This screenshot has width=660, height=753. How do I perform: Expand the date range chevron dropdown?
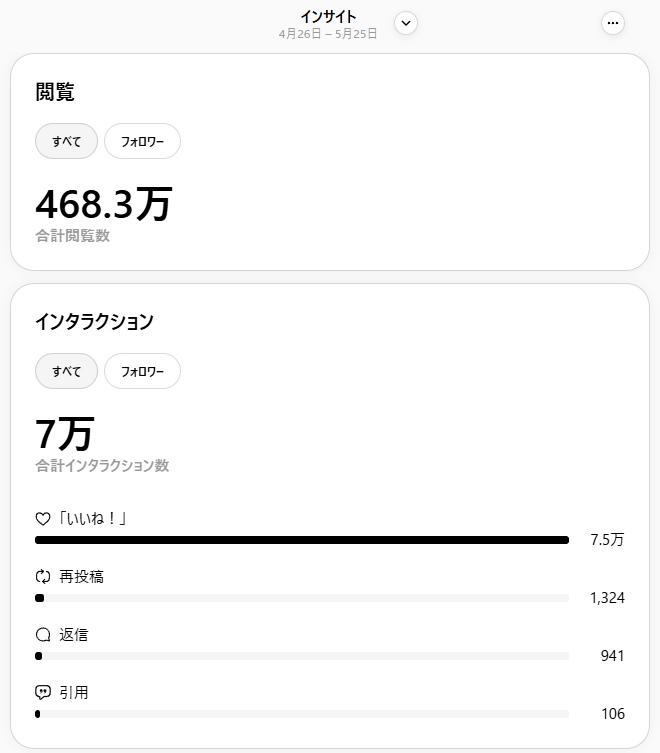coord(406,23)
